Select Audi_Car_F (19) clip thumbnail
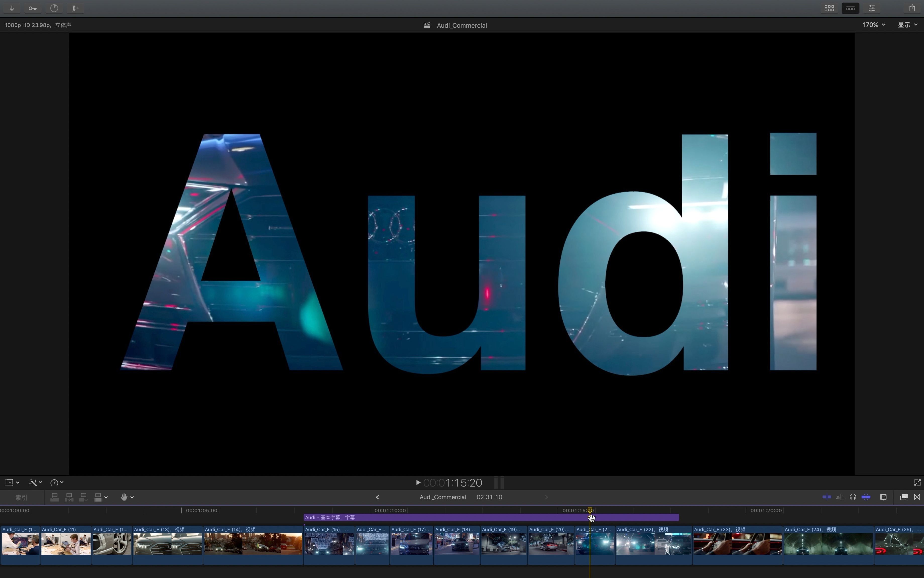Image resolution: width=924 pixels, height=578 pixels. (504, 544)
